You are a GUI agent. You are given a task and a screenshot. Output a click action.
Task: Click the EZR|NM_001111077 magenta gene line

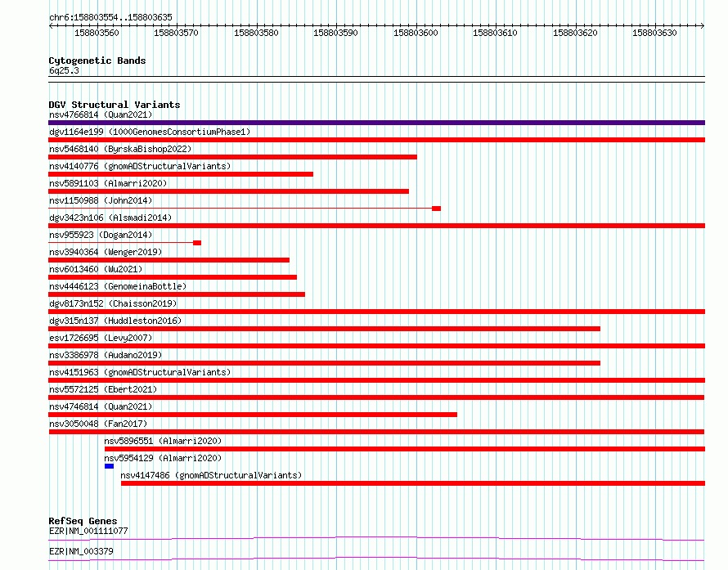(376, 538)
